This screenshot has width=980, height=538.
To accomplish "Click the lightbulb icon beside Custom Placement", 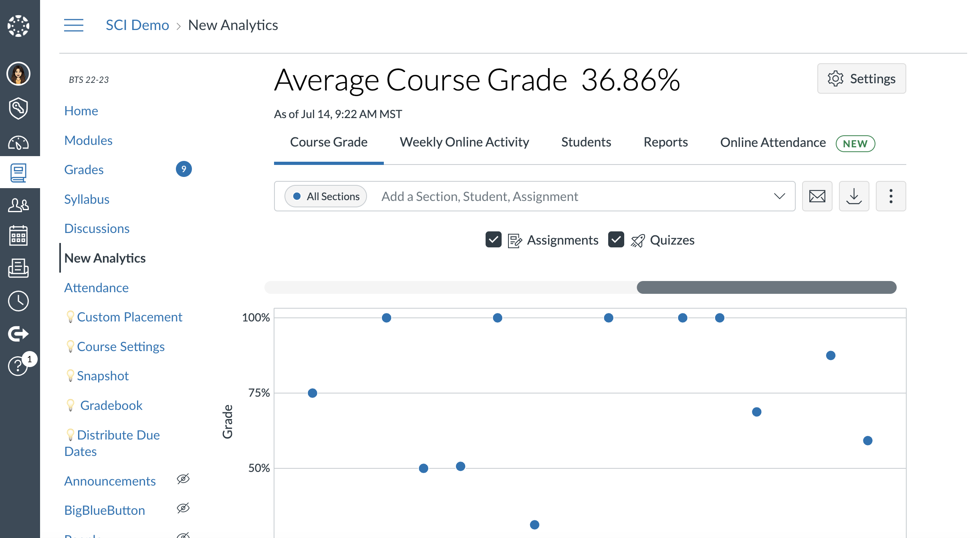I will tap(70, 317).
